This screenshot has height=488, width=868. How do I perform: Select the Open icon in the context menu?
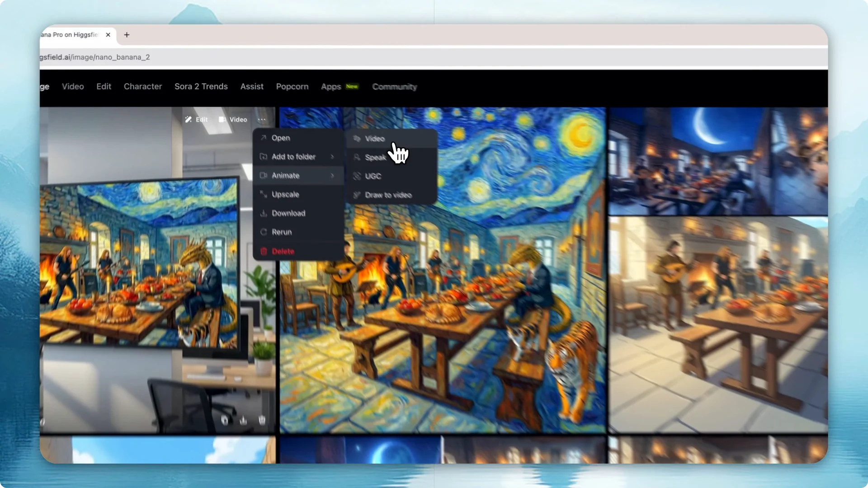(264, 138)
